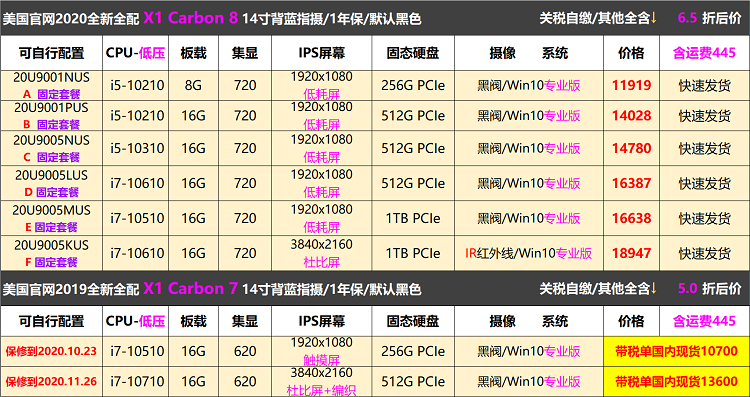Screen dimensions: 750x397
Task: Click 价格 header in Carbon 7 table
Action: [631, 321]
